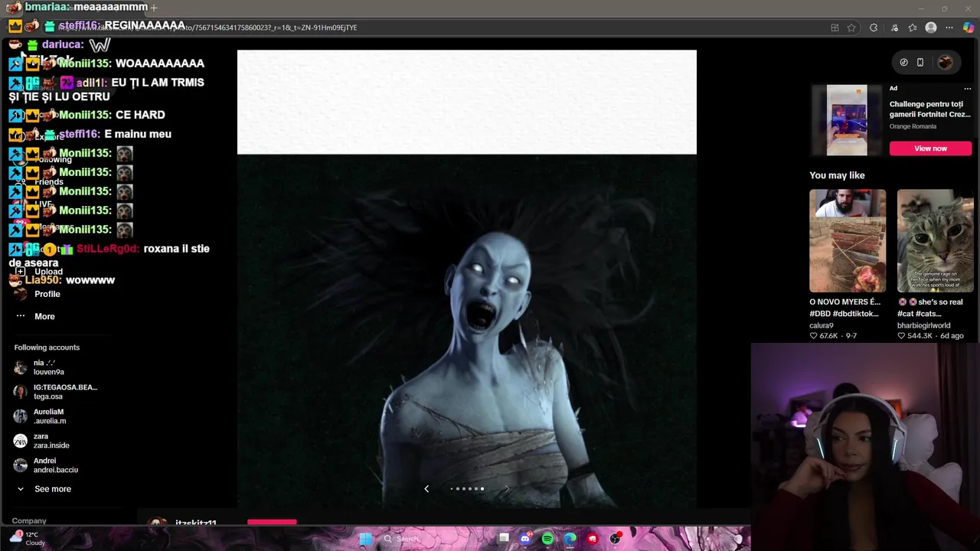Open new browser tab with plus button
Image resolution: width=980 pixels, height=551 pixels.
click(x=154, y=8)
